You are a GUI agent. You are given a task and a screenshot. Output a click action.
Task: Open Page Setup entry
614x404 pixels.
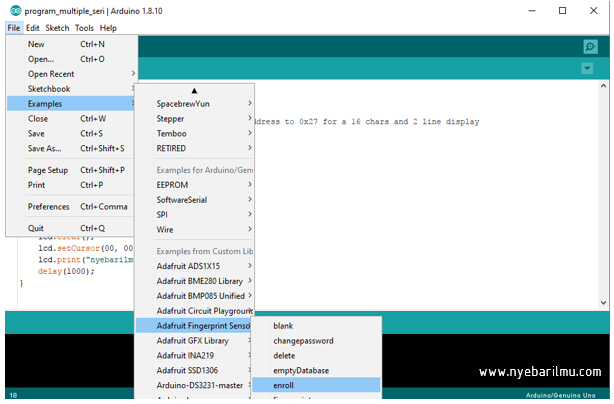[70, 170]
